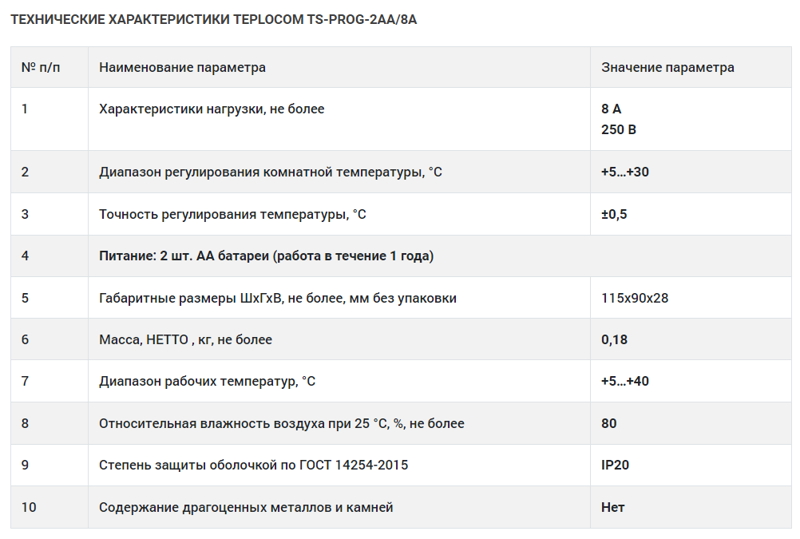Select the '115х90х28' dimensions value

point(634,298)
